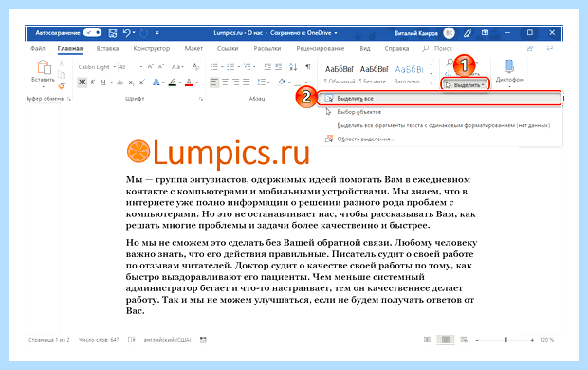The width and height of the screenshot is (588, 370).
Task: Switch to Print Layout view in status bar
Action: tap(446, 340)
